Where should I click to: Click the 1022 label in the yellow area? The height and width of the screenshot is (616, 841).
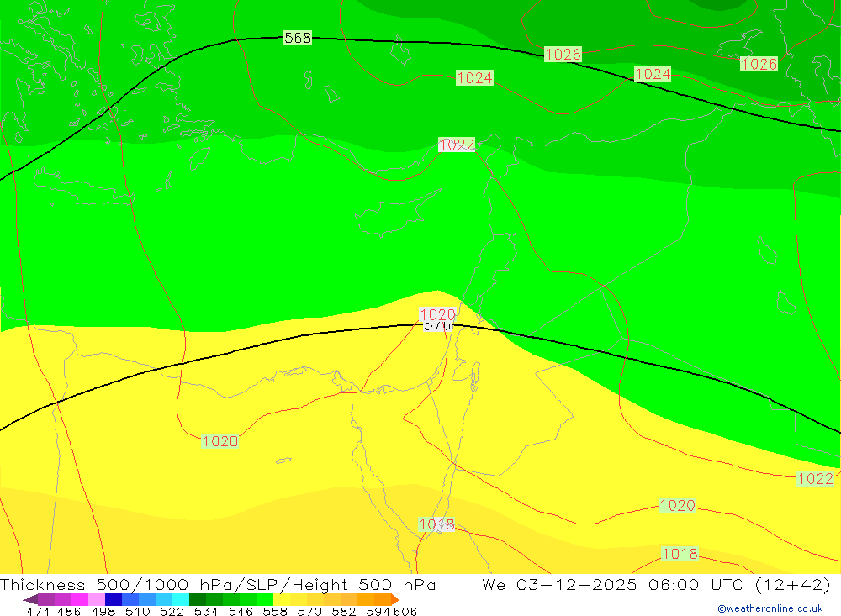pos(815,479)
